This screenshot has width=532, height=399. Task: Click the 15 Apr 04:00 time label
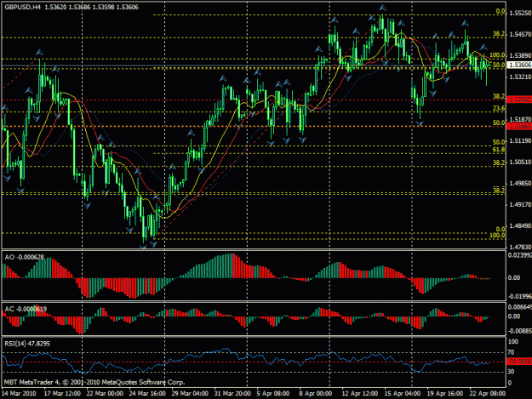403,394
